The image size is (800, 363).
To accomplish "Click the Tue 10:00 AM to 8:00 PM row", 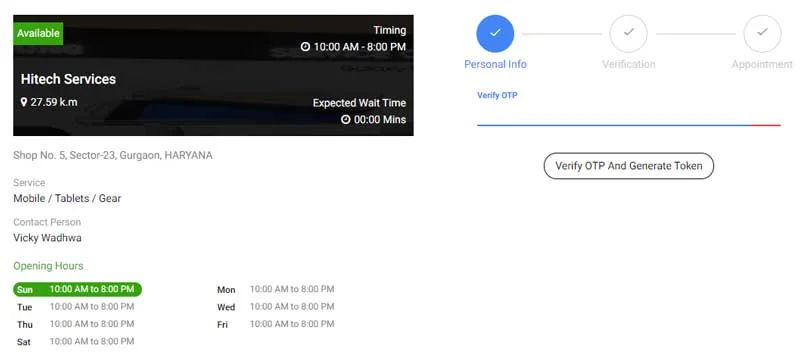I will tap(76, 307).
